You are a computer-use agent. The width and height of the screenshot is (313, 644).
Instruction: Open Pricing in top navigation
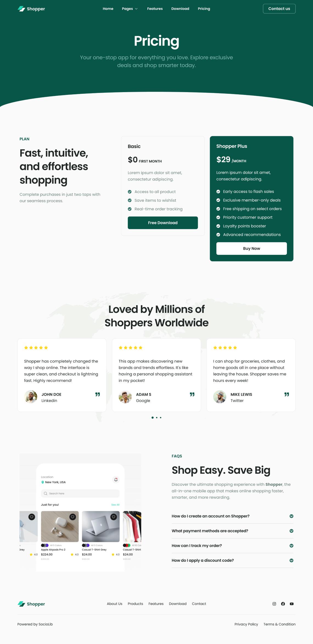pos(204,9)
